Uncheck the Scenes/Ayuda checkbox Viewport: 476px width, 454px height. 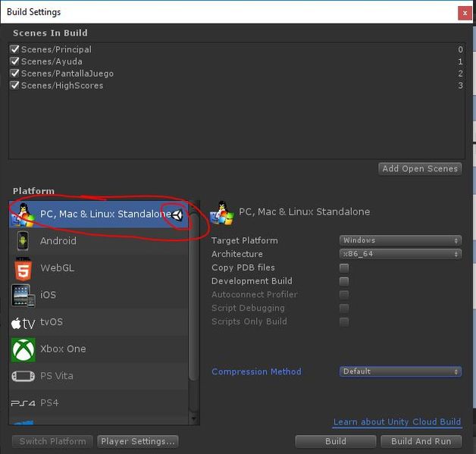point(14,61)
